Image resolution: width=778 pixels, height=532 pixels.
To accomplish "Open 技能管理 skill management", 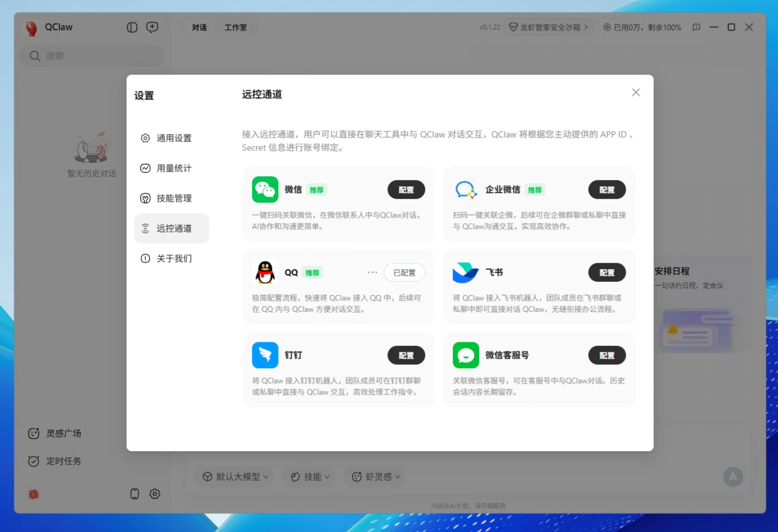I will point(172,198).
